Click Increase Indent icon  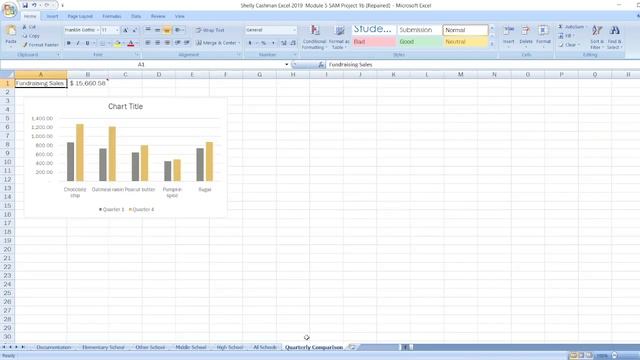pyautogui.click(x=187, y=43)
